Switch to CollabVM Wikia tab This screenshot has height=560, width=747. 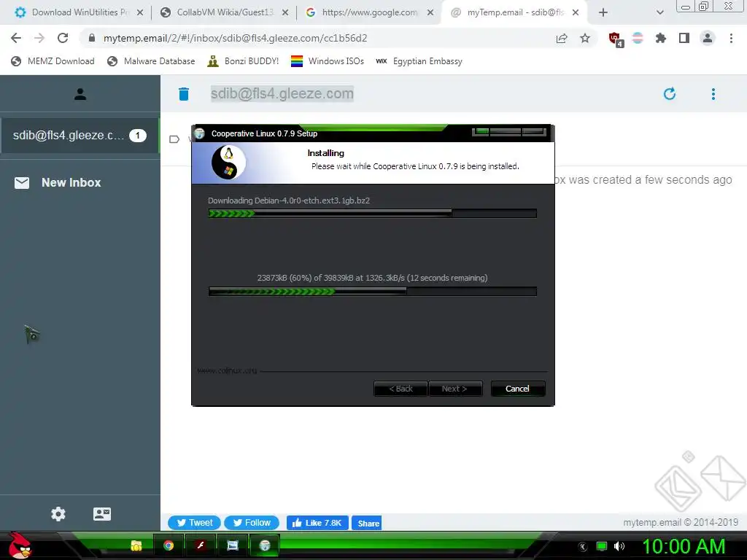tap(224, 12)
